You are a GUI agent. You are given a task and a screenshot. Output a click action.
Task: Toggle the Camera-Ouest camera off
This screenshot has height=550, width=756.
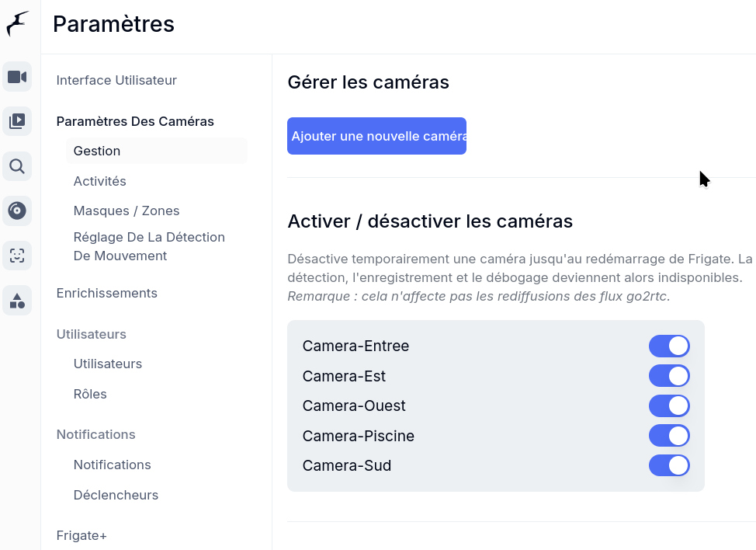pos(669,406)
